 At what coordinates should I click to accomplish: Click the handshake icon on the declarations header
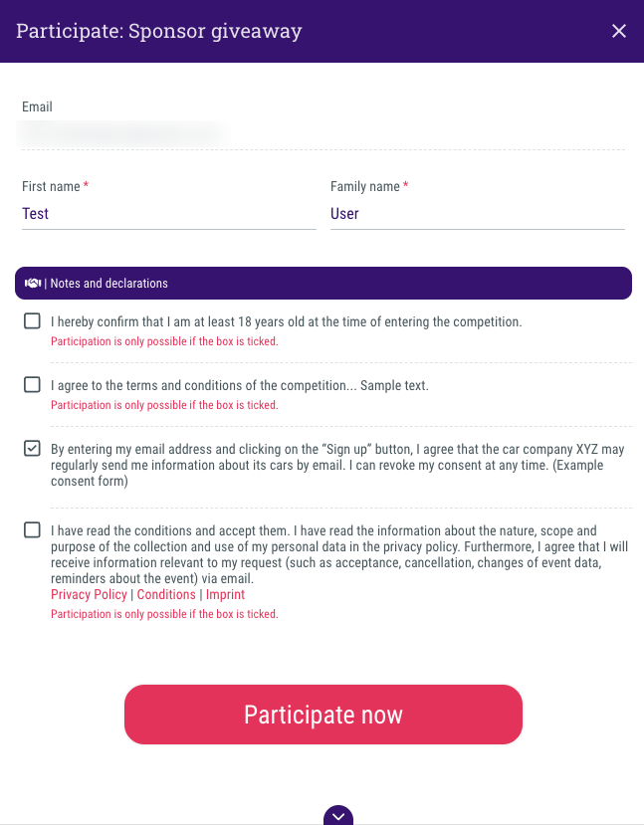(32, 283)
